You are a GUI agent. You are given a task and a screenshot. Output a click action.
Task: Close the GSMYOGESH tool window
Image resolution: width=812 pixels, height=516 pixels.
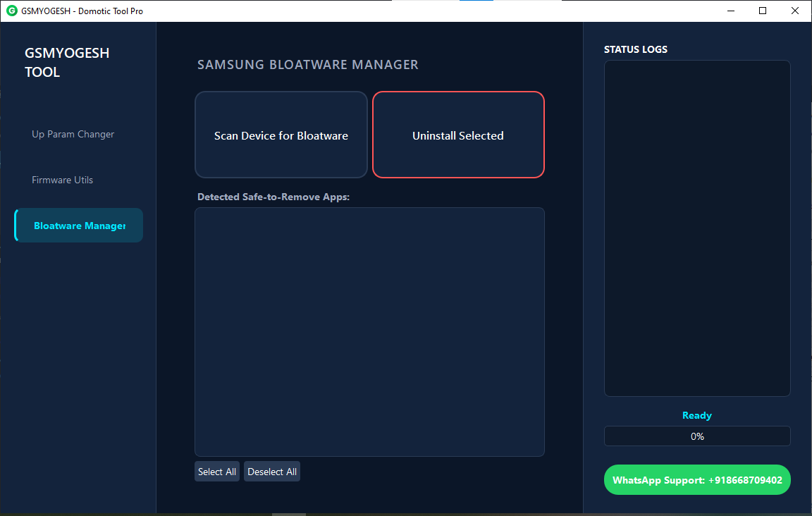(795, 11)
